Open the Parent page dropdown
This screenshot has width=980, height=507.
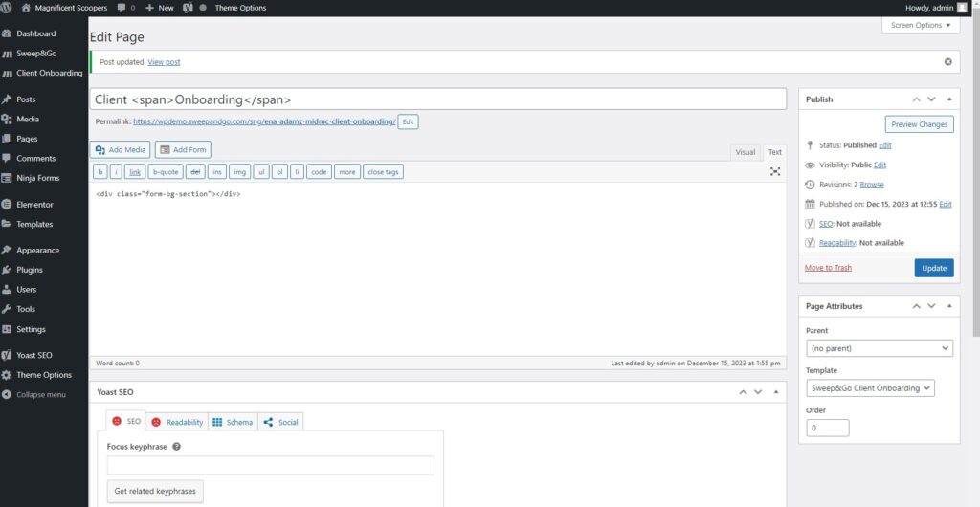(880, 348)
